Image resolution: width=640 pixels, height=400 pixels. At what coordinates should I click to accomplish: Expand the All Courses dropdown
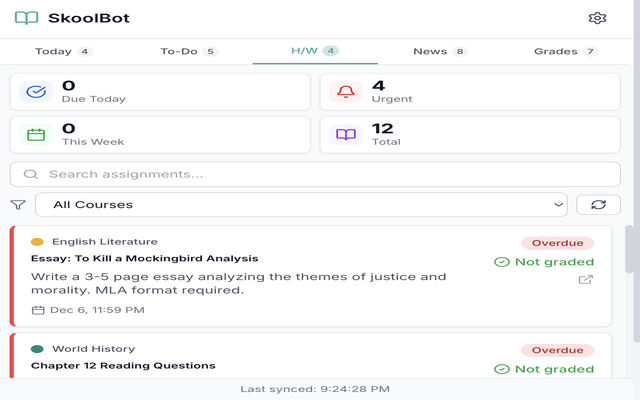301,204
